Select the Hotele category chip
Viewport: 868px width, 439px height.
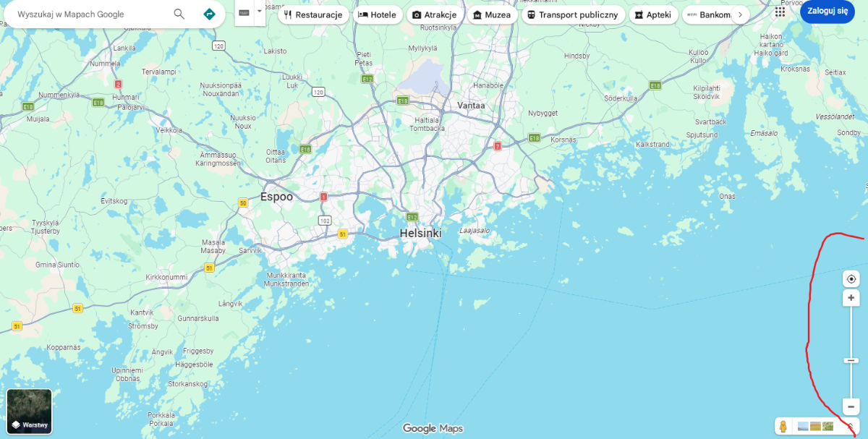pyautogui.click(x=378, y=14)
